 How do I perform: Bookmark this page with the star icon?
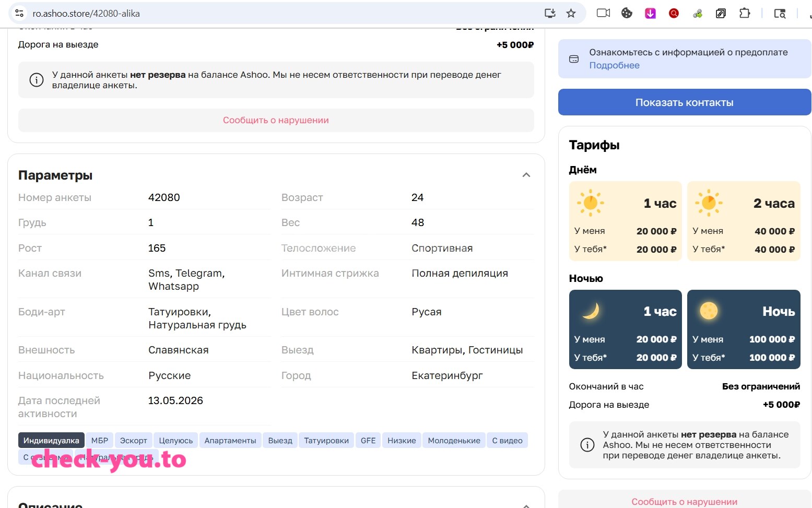pyautogui.click(x=571, y=13)
